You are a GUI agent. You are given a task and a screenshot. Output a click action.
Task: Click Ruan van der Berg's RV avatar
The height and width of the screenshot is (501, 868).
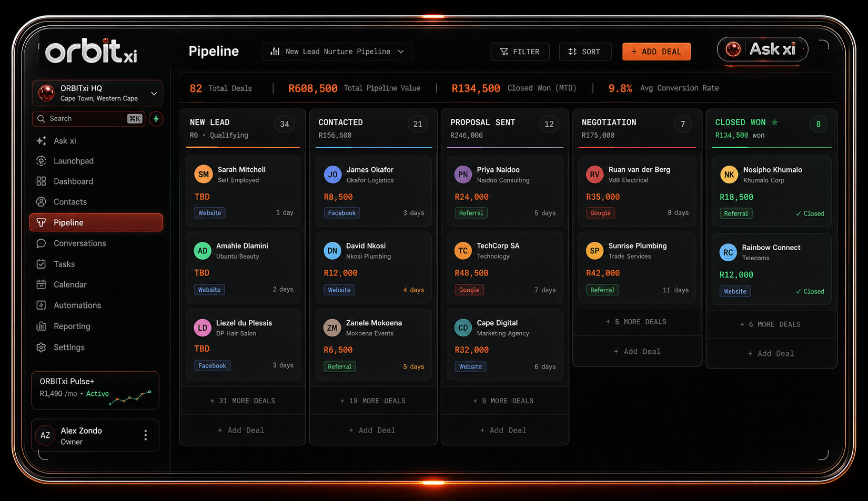[x=595, y=175]
